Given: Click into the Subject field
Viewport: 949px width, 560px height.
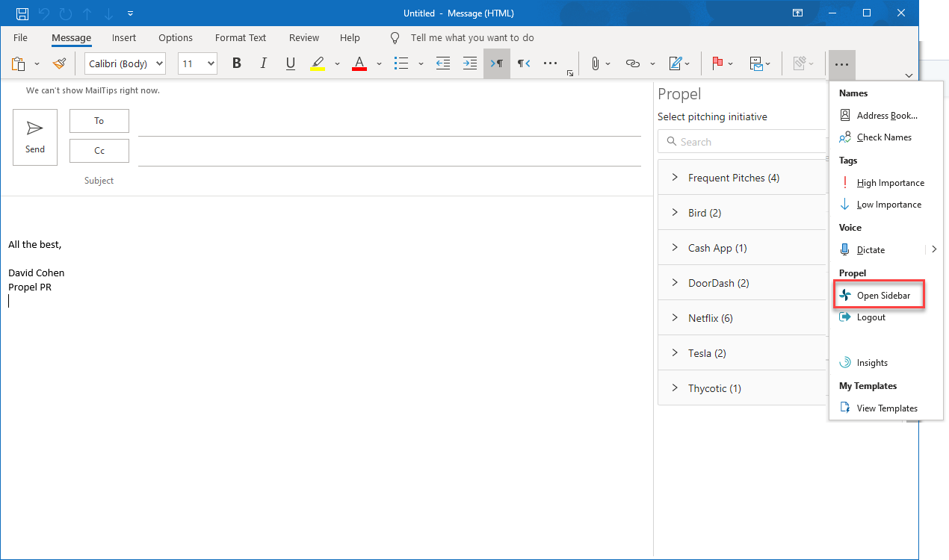Looking at the screenshot, I should 389,181.
